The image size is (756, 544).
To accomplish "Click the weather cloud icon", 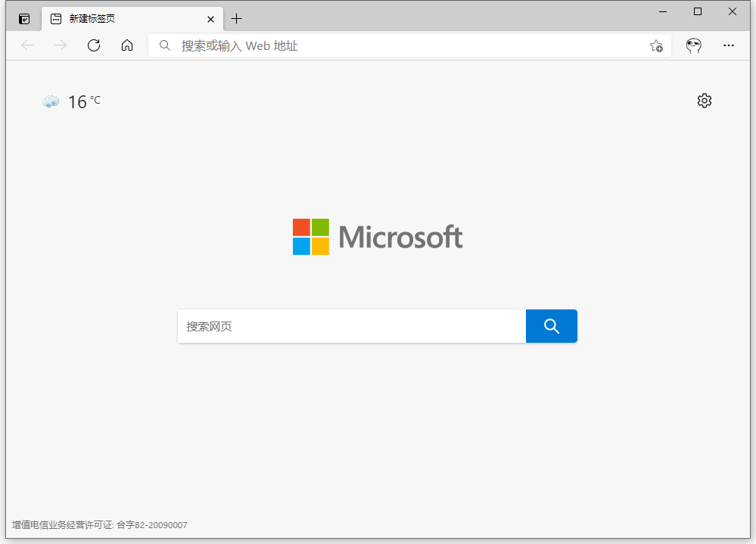I will tap(50, 101).
